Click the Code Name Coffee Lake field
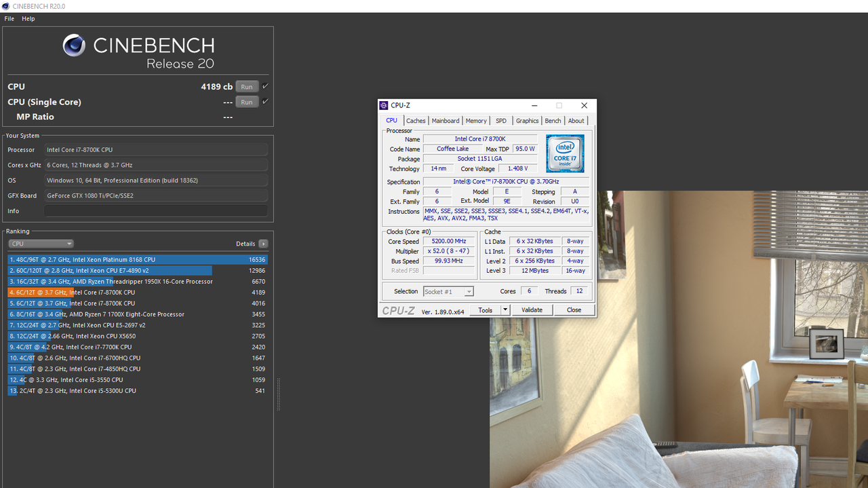 click(452, 149)
